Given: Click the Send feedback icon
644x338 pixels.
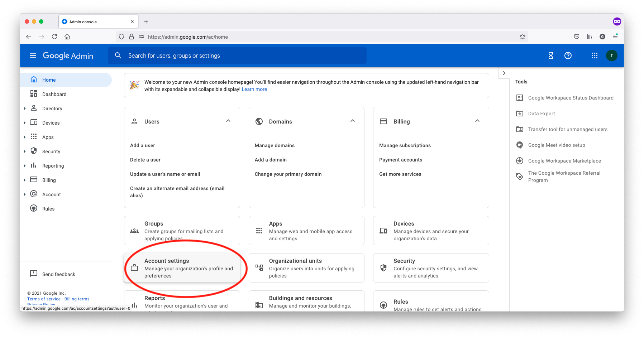Looking at the screenshot, I should pyautogui.click(x=34, y=274).
